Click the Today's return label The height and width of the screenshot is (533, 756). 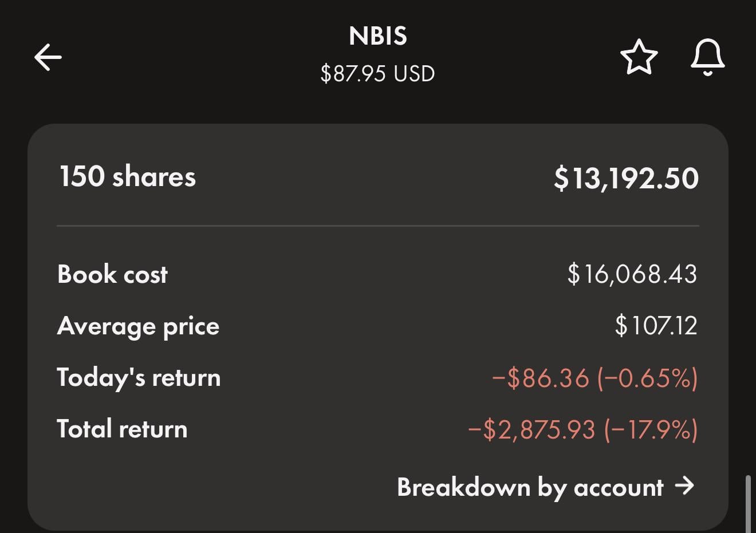[139, 378]
